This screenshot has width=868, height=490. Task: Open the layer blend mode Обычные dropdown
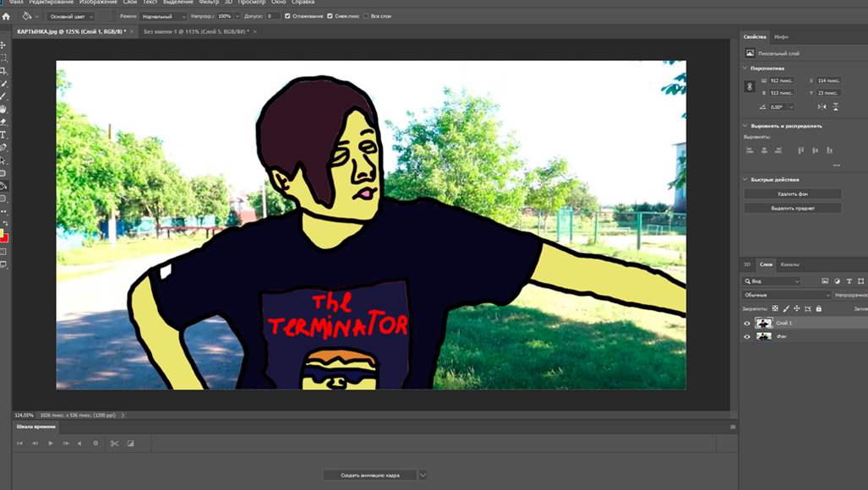click(x=786, y=295)
